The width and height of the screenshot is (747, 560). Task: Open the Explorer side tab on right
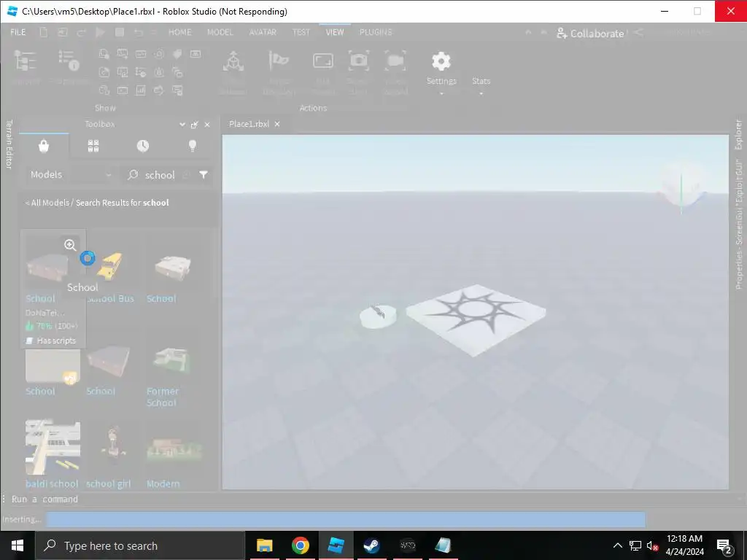(x=738, y=134)
